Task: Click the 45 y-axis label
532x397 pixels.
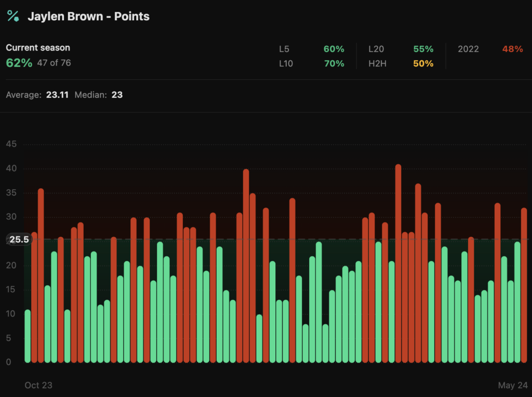Action: coord(11,144)
